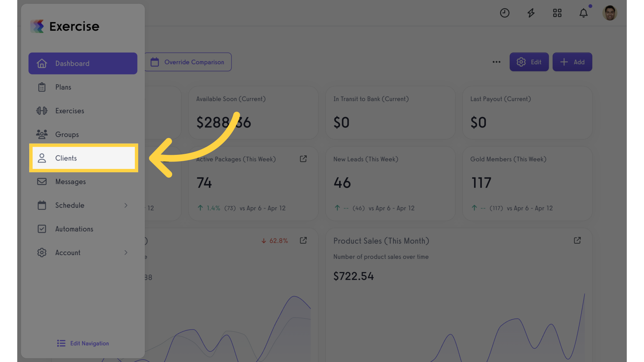Image resolution: width=644 pixels, height=362 pixels.
Task: Click the Override Comparison calendar icon
Action: point(155,62)
